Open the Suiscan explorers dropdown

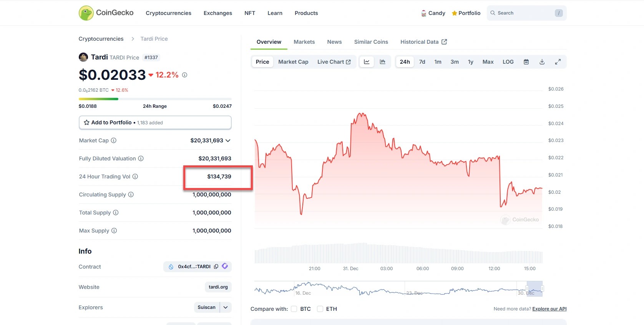[226, 307]
